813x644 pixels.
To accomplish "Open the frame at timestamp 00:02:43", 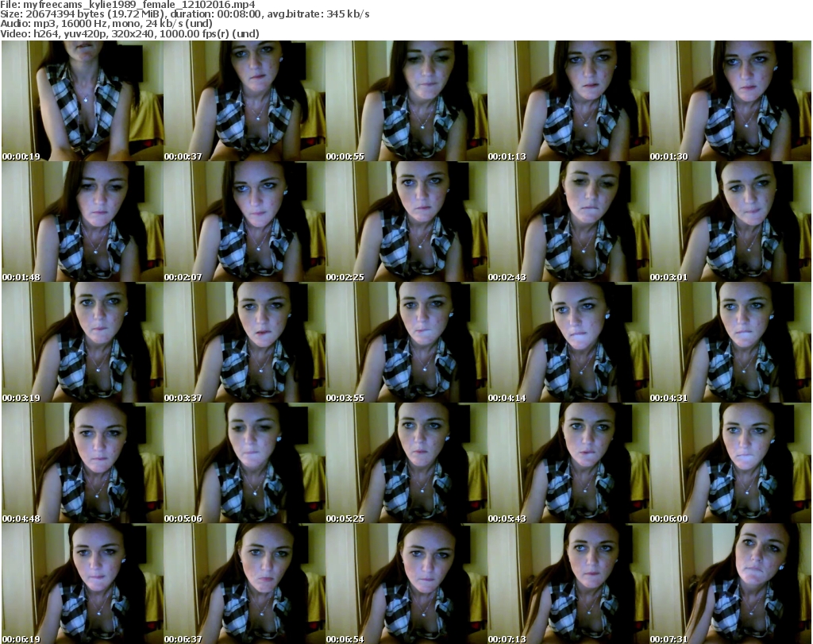I will point(568,222).
